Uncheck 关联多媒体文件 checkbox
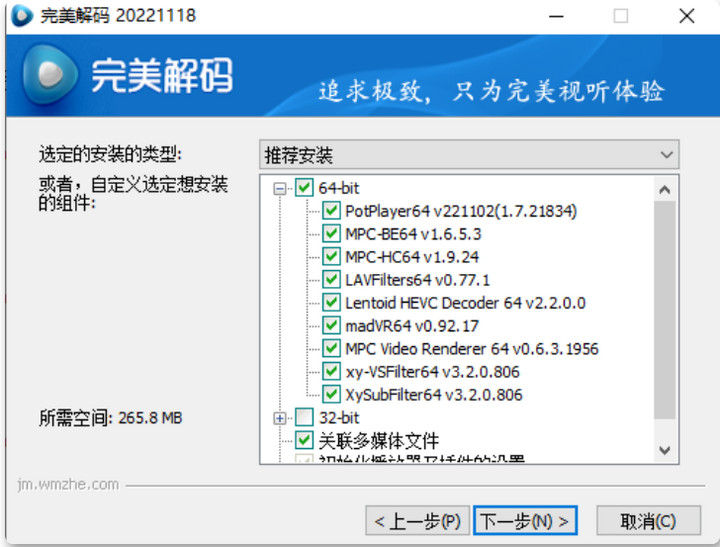720x547 pixels. coord(304,440)
